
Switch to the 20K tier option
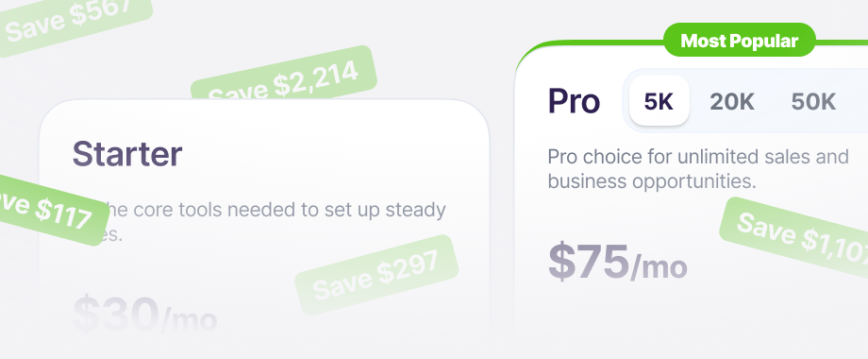click(x=732, y=102)
